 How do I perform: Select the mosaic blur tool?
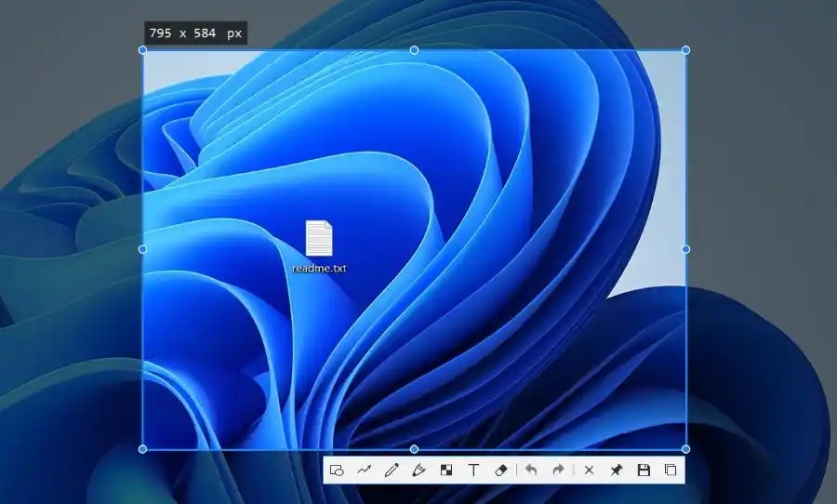(x=446, y=471)
